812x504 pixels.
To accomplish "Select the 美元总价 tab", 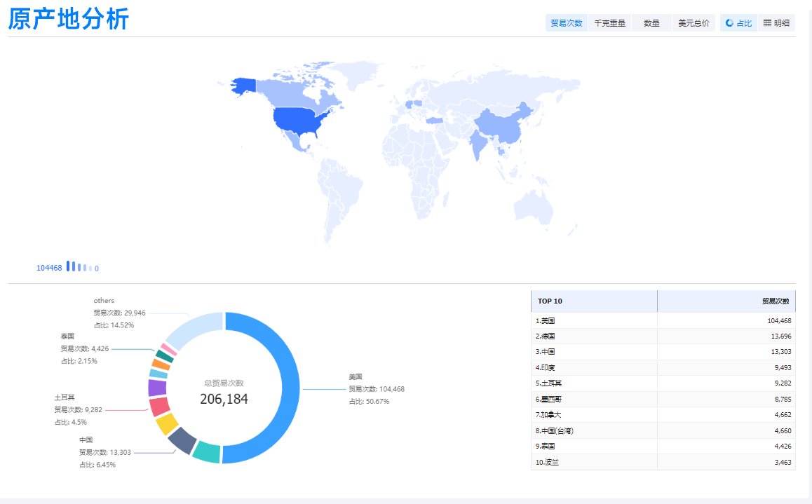I will click(x=693, y=23).
